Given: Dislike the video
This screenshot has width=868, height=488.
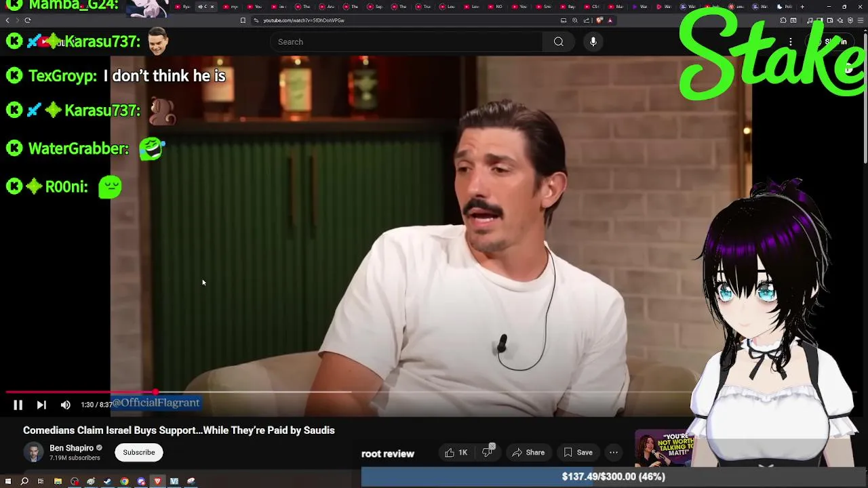Looking at the screenshot, I should tap(488, 452).
